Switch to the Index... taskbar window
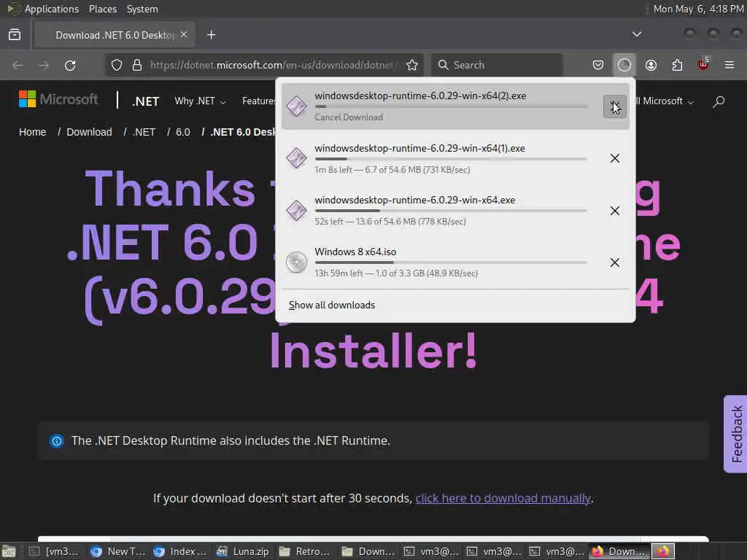 [180, 551]
